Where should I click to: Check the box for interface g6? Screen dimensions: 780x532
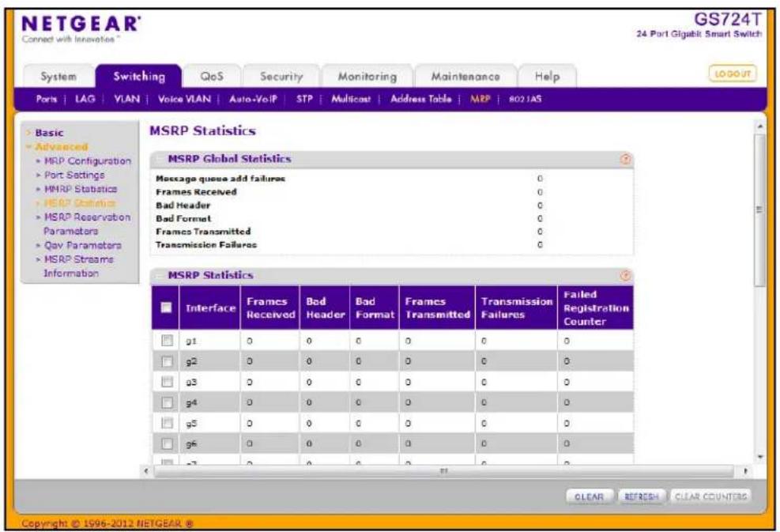point(167,444)
